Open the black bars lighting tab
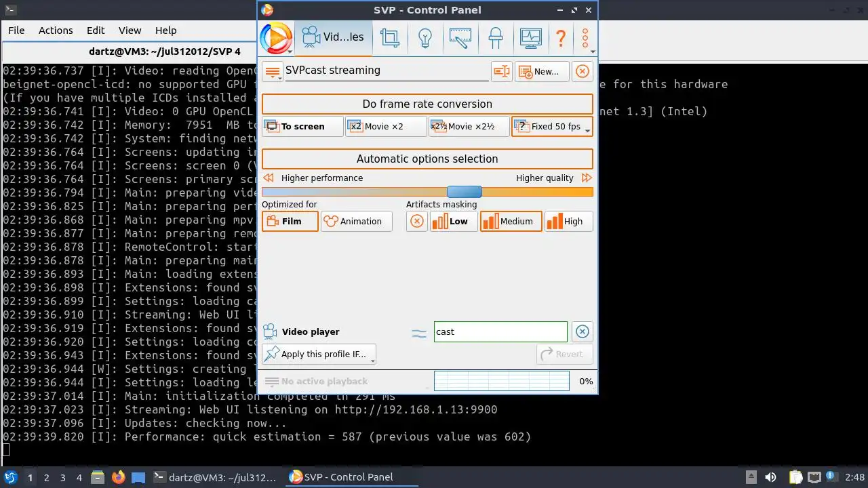Viewport: 868px width, 488px height. point(460,37)
